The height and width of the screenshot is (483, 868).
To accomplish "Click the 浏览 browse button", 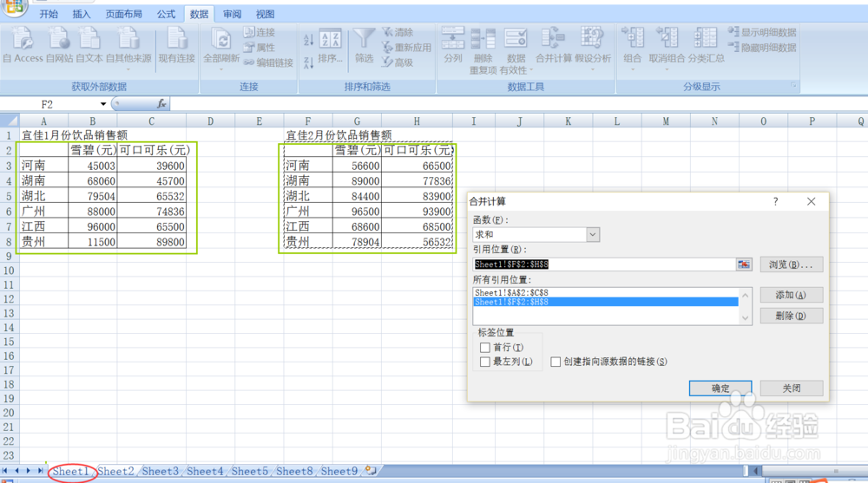I will point(791,264).
